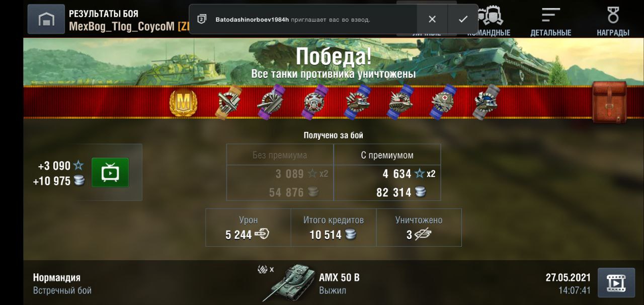The image size is (644, 305).
Task: Switch to the Детальные tab
Action: click(550, 22)
